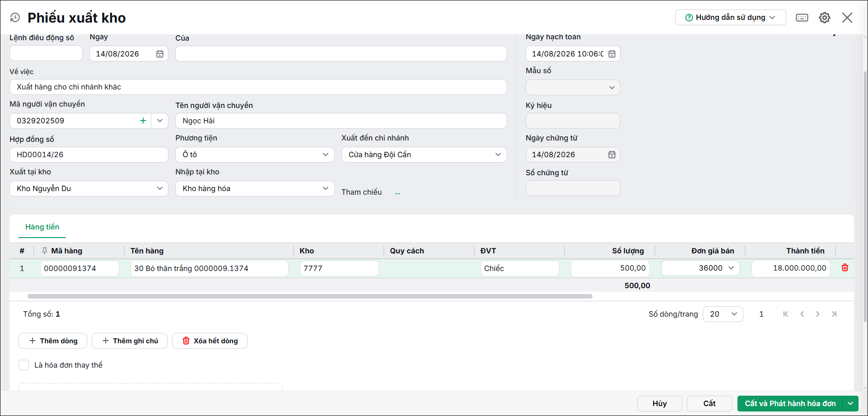Go to first page of the table
This screenshot has width=868, height=416.
coord(786,314)
